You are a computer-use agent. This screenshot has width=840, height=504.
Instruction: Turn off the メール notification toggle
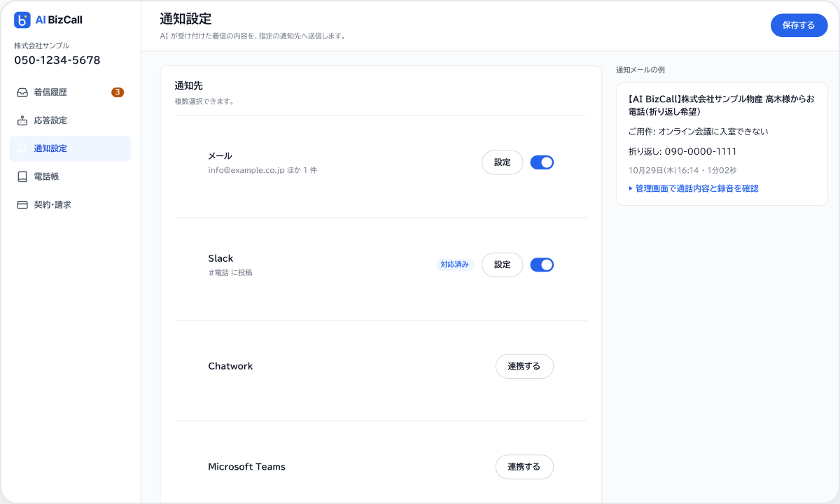[542, 162]
